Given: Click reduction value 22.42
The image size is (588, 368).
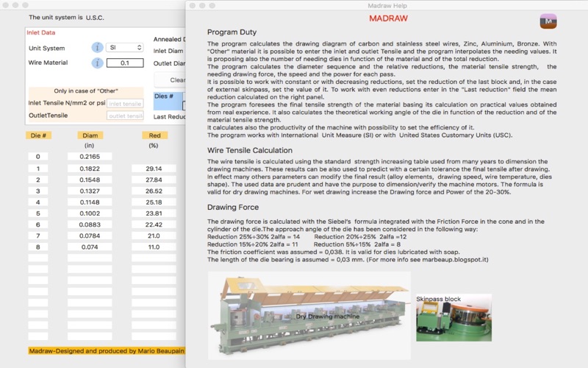Looking at the screenshot, I should pyautogui.click(x=154, y=224).
